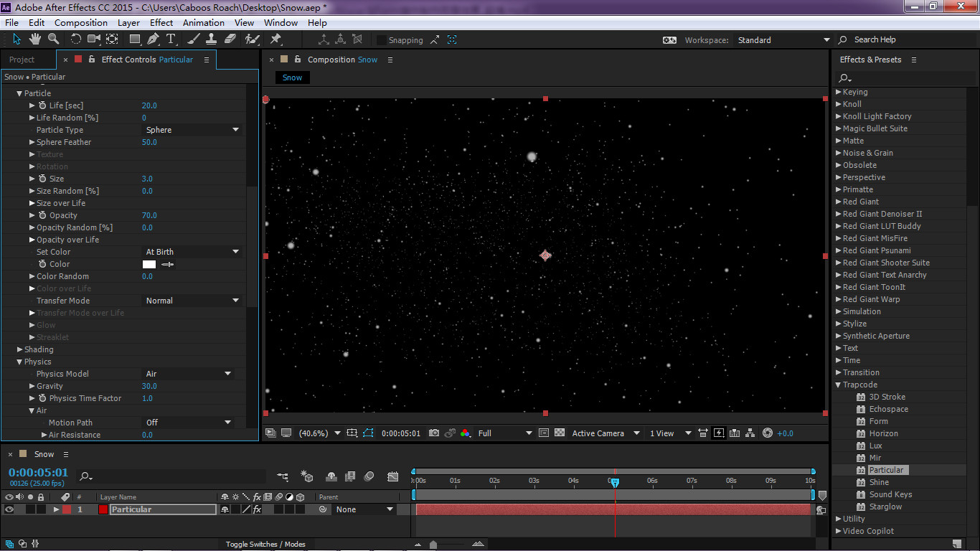
Task: Click Toggle Switches / Modes button
Action: click(x=265, y=545)
